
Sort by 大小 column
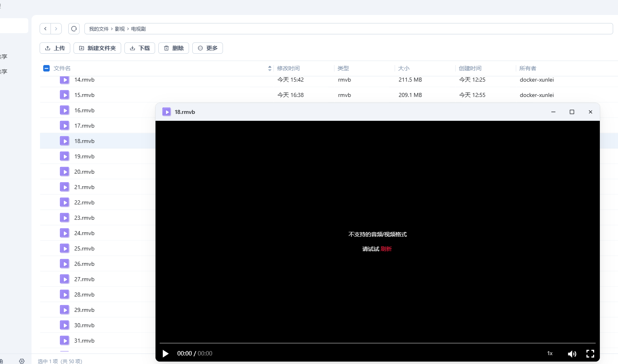click(404, 68)
